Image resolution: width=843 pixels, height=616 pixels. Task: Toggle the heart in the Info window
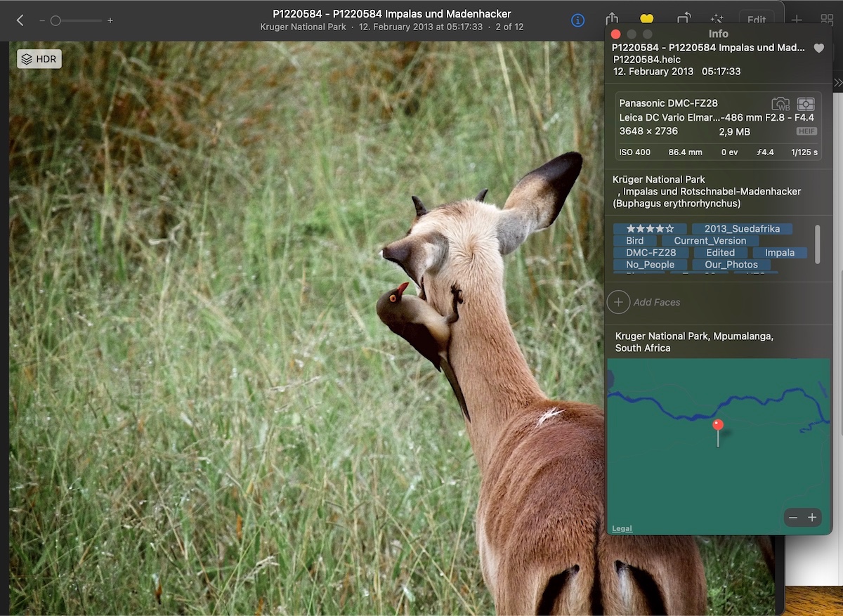(818, 48)
